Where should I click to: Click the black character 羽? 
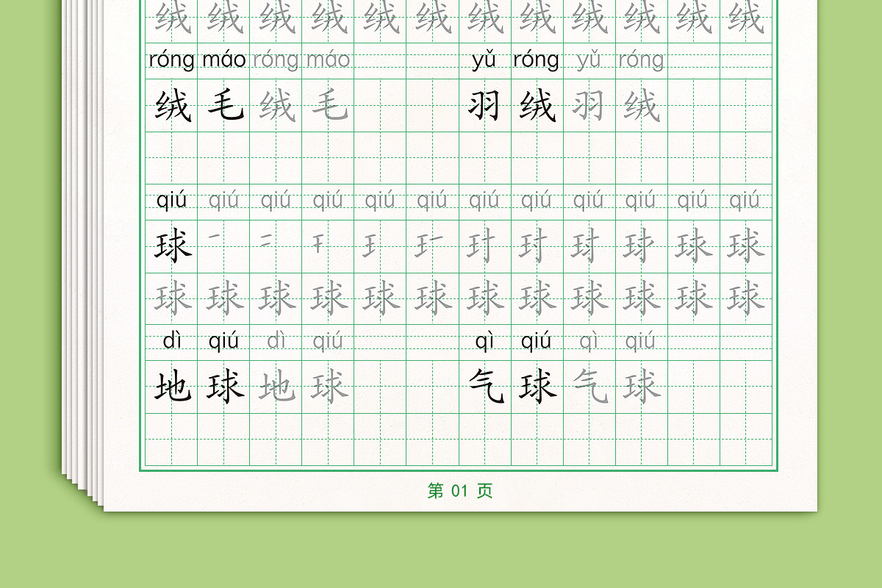point(485,107)
